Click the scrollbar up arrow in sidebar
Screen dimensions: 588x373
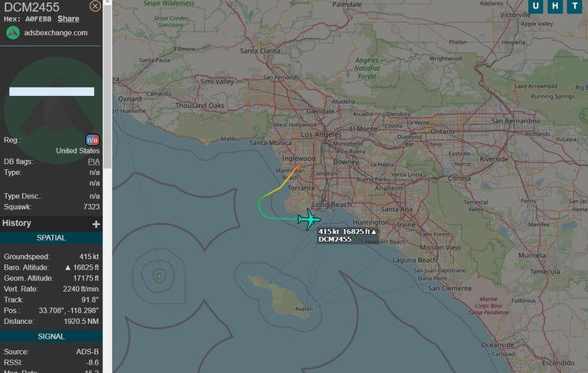[107, 2]
